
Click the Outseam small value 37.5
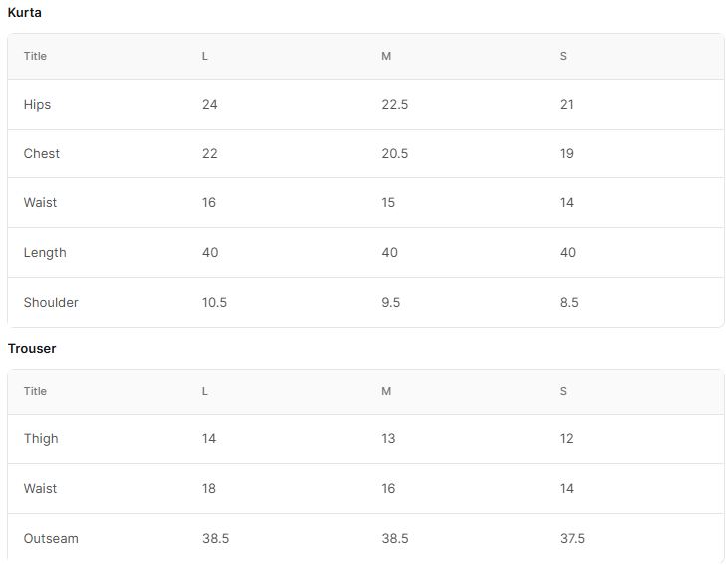pyautogui.click(x=572, y=539)
